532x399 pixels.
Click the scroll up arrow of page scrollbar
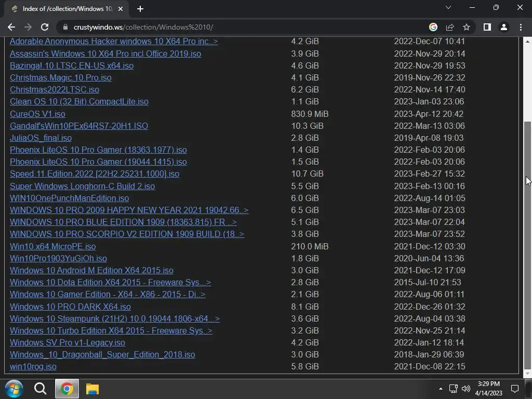click(x=528, y=42)
